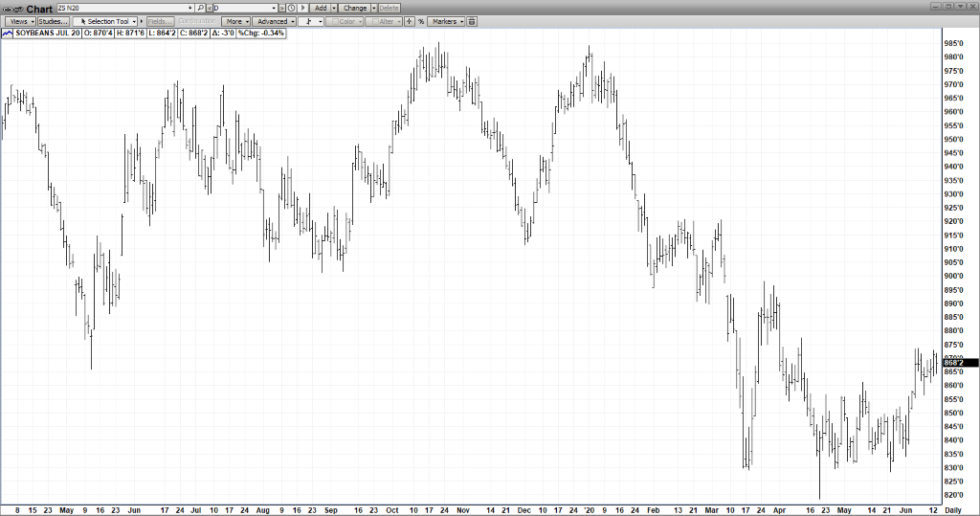Click the 900'0 price axis label
The image size is (980, 516).
[953, 276]
